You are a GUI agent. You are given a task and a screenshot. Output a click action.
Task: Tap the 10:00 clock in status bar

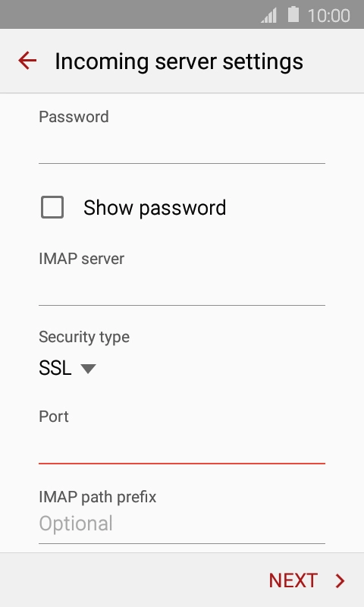click(x=329, y=16)
